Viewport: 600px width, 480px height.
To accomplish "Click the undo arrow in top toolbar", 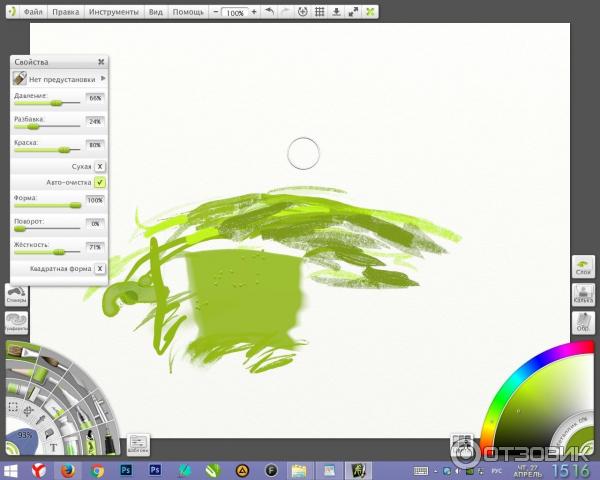I will 269,13.
